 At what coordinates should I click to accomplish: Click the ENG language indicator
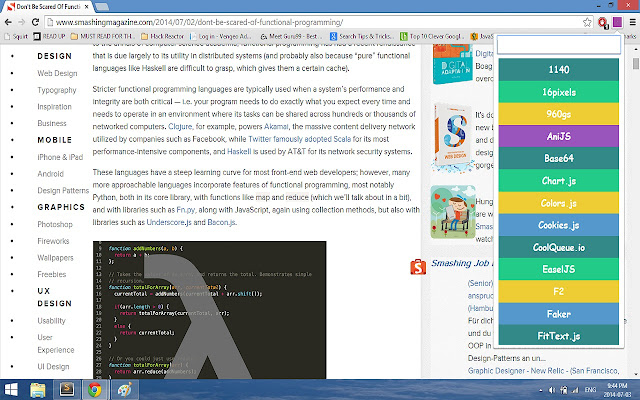590,390
